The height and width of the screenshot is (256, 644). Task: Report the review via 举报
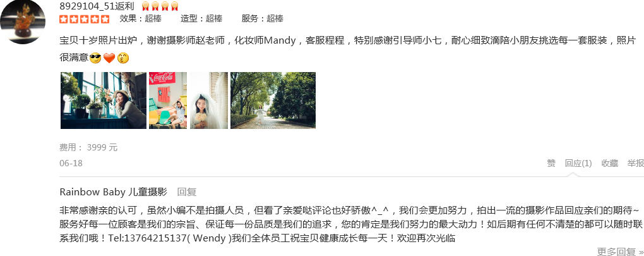[635, 163]
